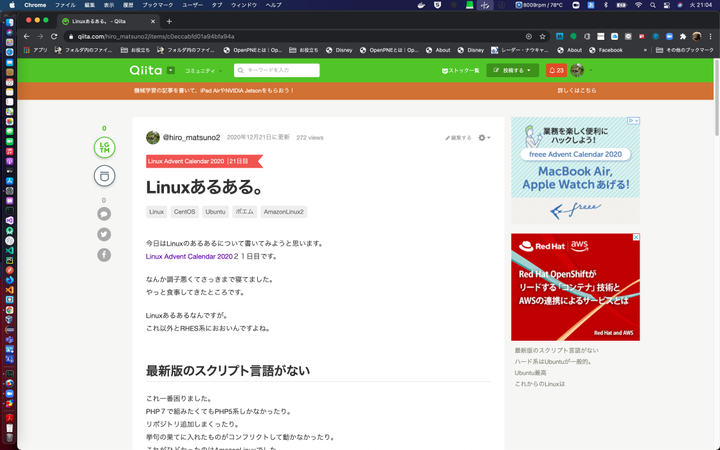Click the address bar URL
This screenshot has height=450, width=720.
(x=156, y=36)
